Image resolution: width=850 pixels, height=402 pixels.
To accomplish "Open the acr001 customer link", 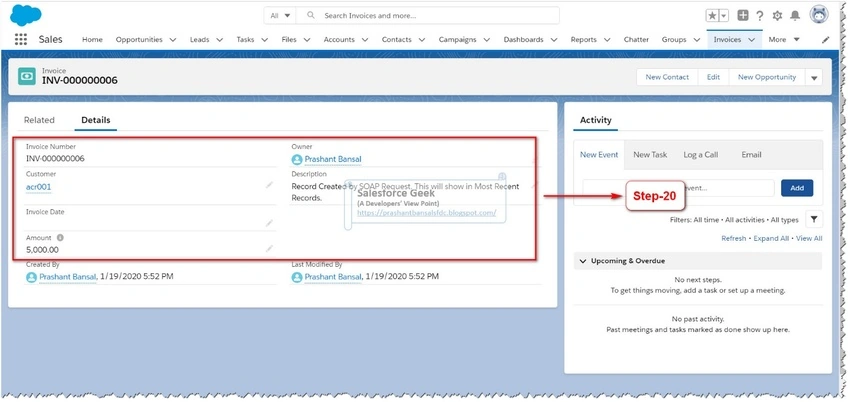I will (38, 187).
